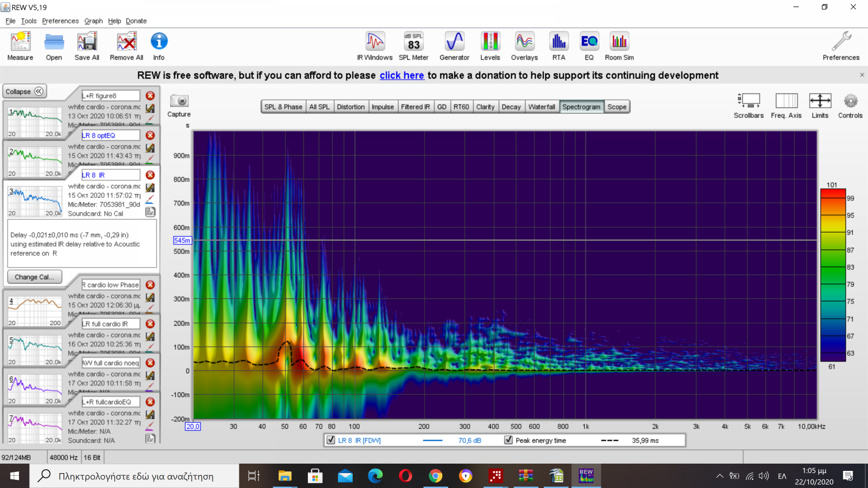The image size is (868, 488).
Task: Follow the 'click here' donation link
Action: pos(401,75)
